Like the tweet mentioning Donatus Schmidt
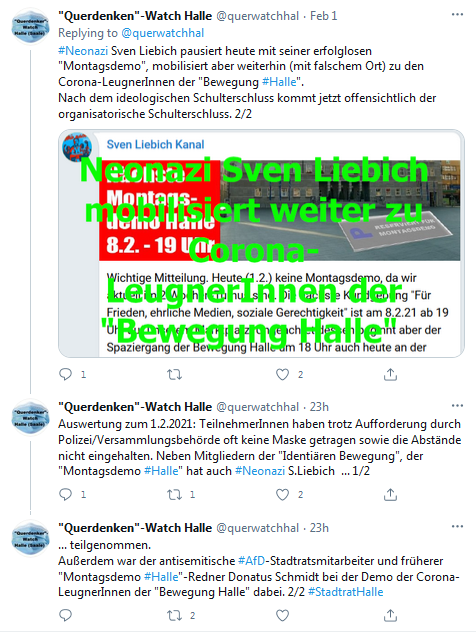 (x=282, y=615)
